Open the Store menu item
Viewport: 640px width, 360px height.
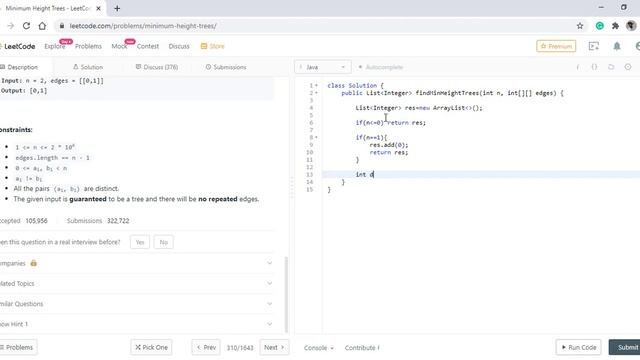(x=217, y=46)
